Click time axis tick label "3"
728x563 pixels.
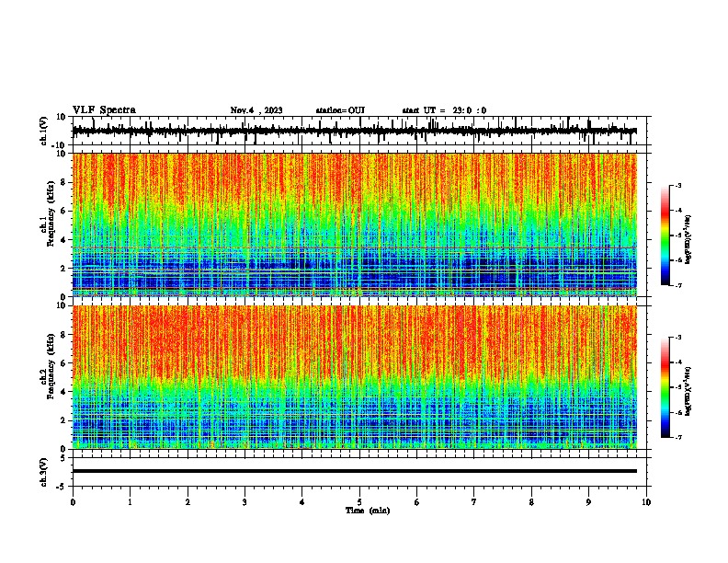click(245, 502)
